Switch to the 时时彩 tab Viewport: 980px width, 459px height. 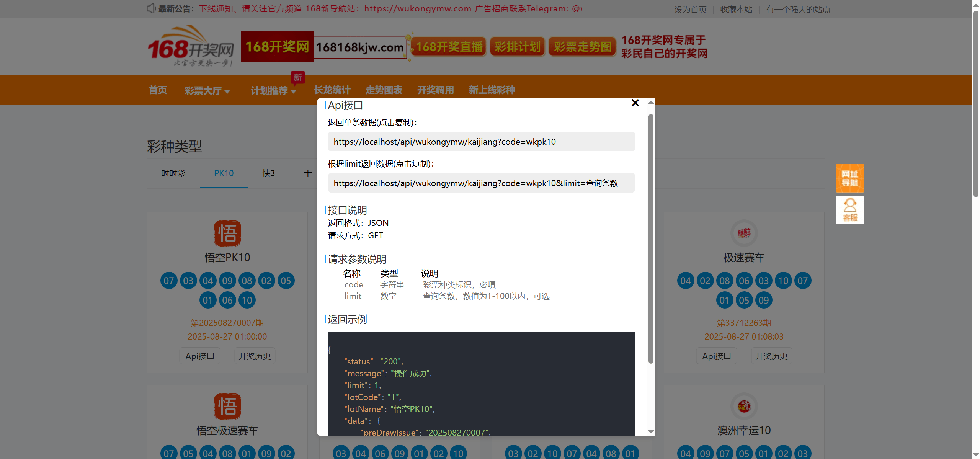[x=173, y=173]
